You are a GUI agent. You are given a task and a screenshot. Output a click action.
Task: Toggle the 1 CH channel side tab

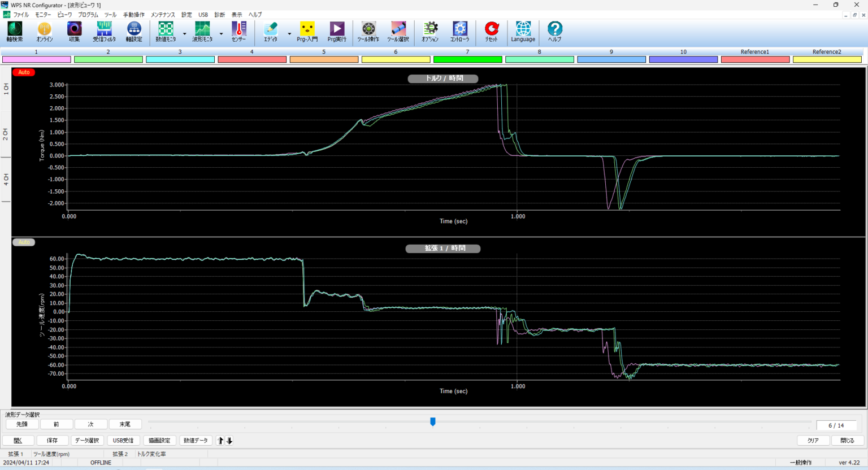click(6, 89)
